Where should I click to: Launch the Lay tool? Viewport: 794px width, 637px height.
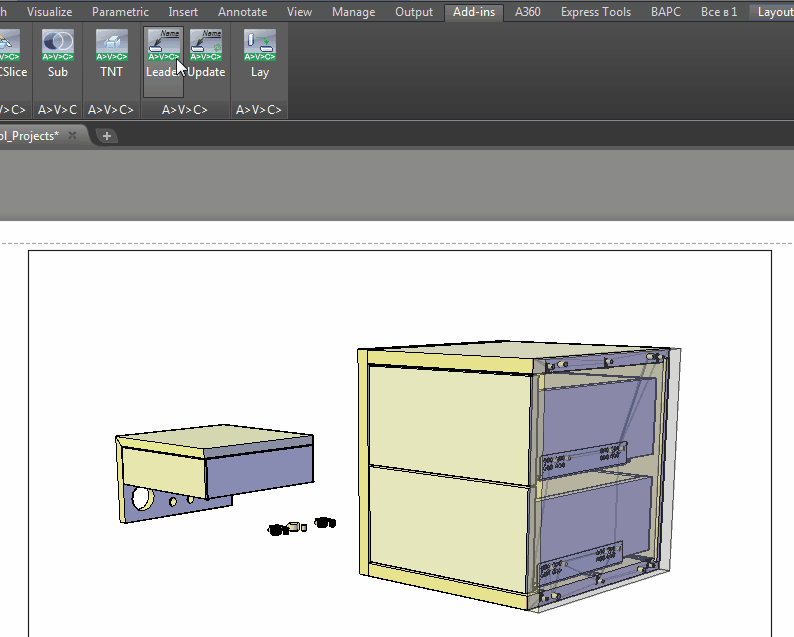[260, 52]
